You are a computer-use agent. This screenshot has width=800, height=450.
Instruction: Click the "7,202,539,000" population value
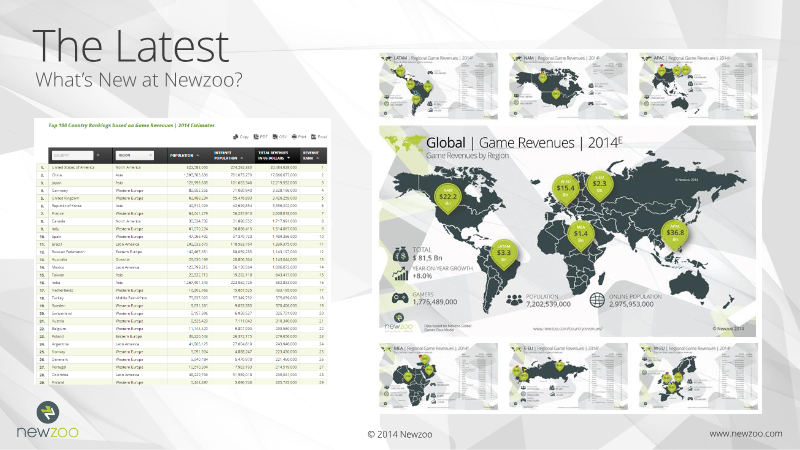pyautogui.click(x=548, y=304)
